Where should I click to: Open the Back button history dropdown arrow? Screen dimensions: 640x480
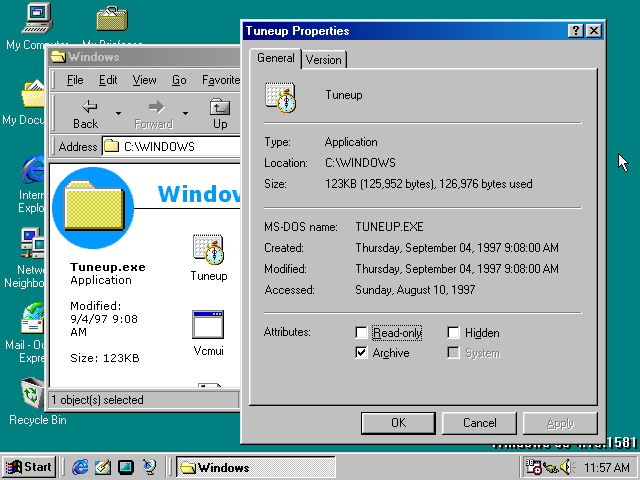[x=118, y=113]
